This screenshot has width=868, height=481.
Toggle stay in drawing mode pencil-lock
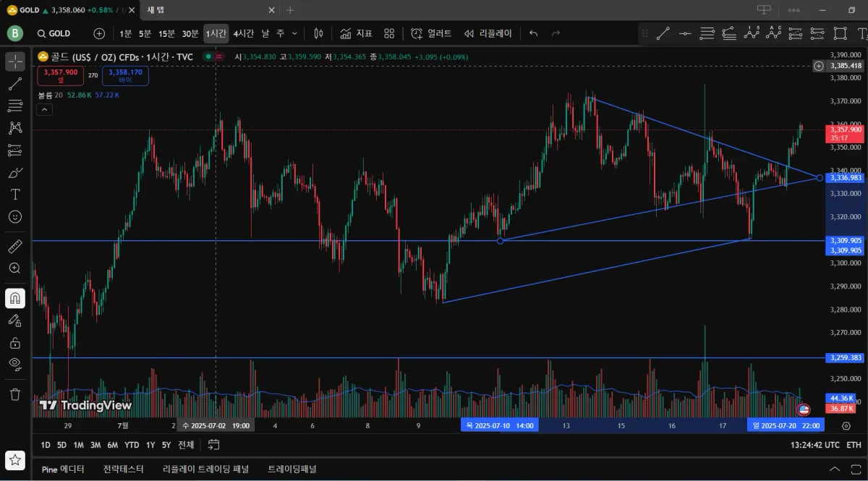pyautogui.click(x=14, y=320)
